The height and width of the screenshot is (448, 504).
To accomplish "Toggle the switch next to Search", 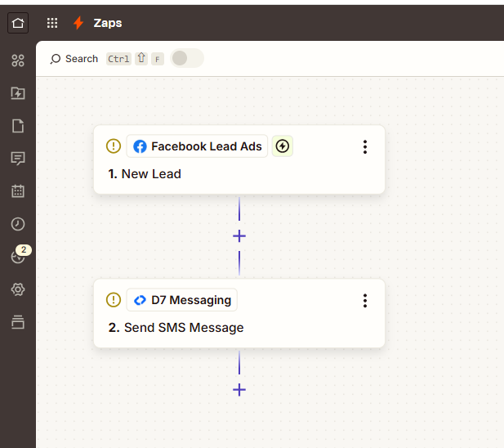I will pos(187,58).
